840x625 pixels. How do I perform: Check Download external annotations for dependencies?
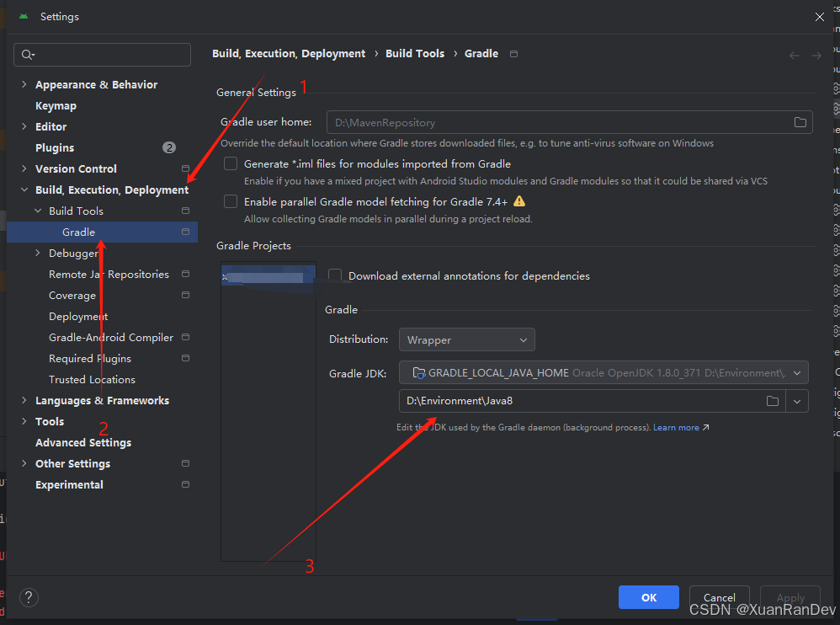335,275
